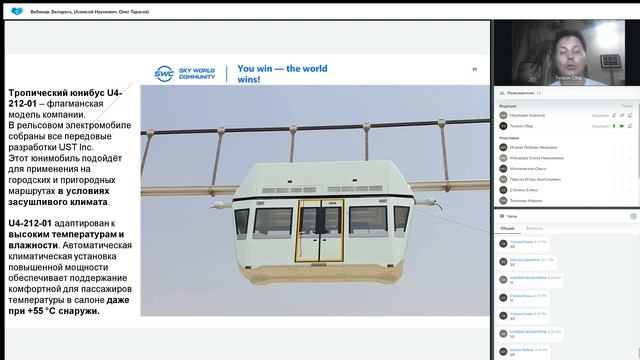Select presenter Наумович Алексей in the list

(527, 116)
